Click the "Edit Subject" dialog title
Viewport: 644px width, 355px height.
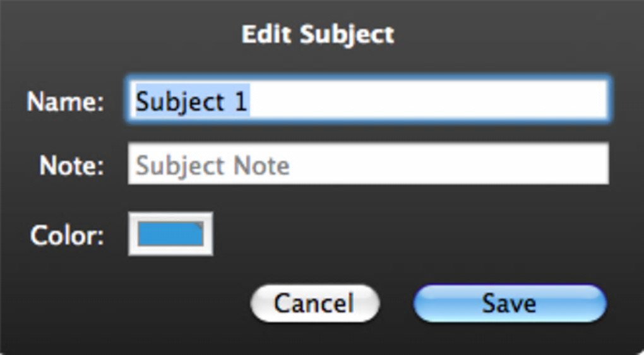[x=318, y=34]
